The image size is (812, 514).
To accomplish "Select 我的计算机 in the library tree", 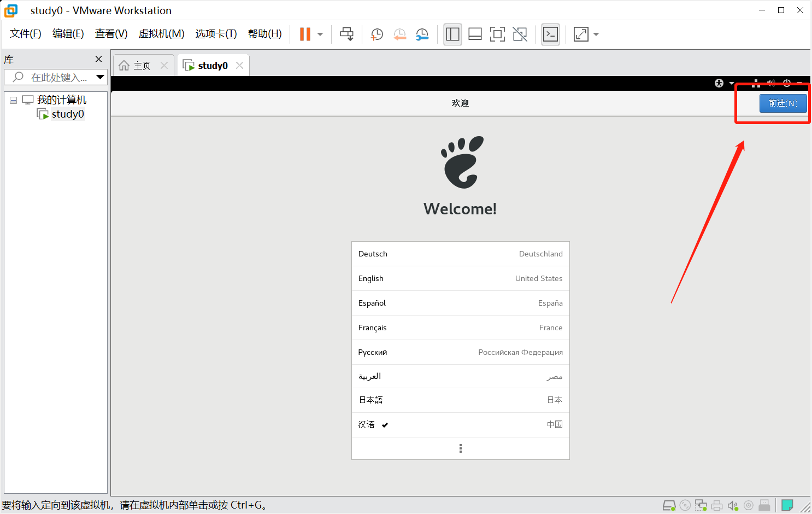I will point(61,100).
